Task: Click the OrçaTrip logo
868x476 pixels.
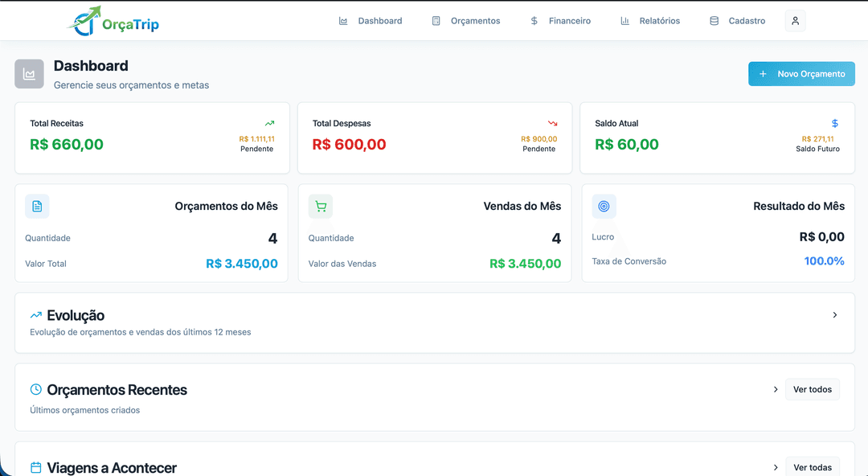Action: [113, 21]
